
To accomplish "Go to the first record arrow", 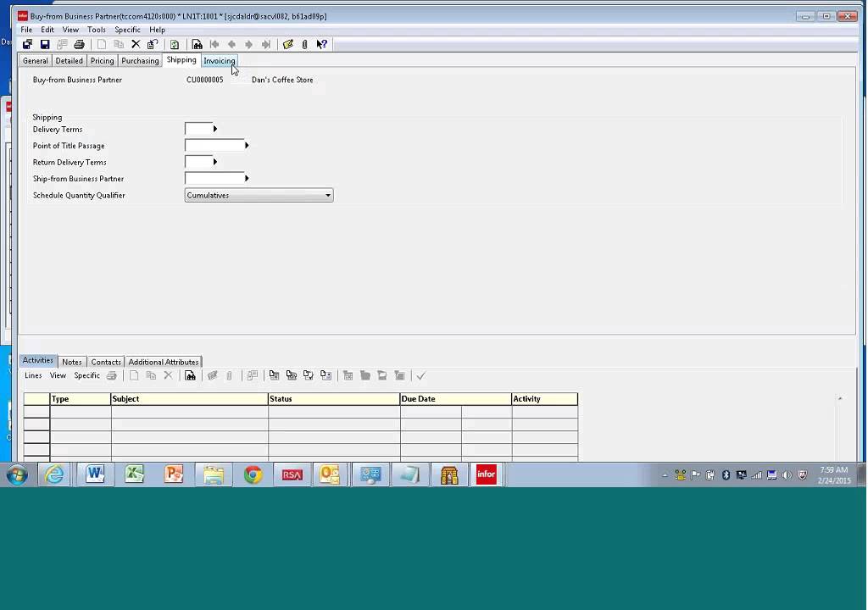I will (x=214, y=44).
